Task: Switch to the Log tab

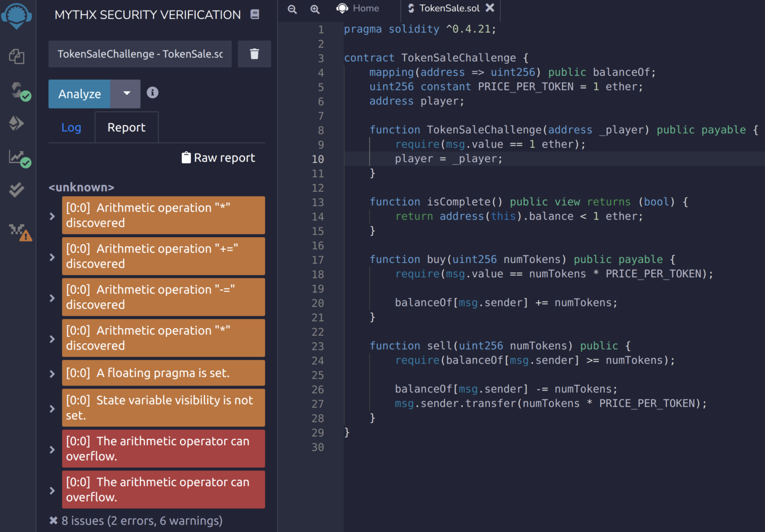Action: pyautogui.click(x=71, y=128)
